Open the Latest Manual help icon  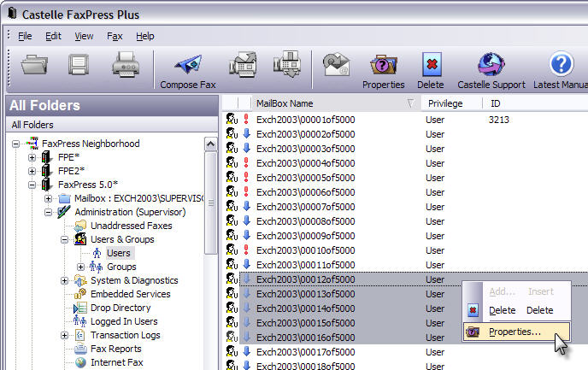click(x=561, y=67)
